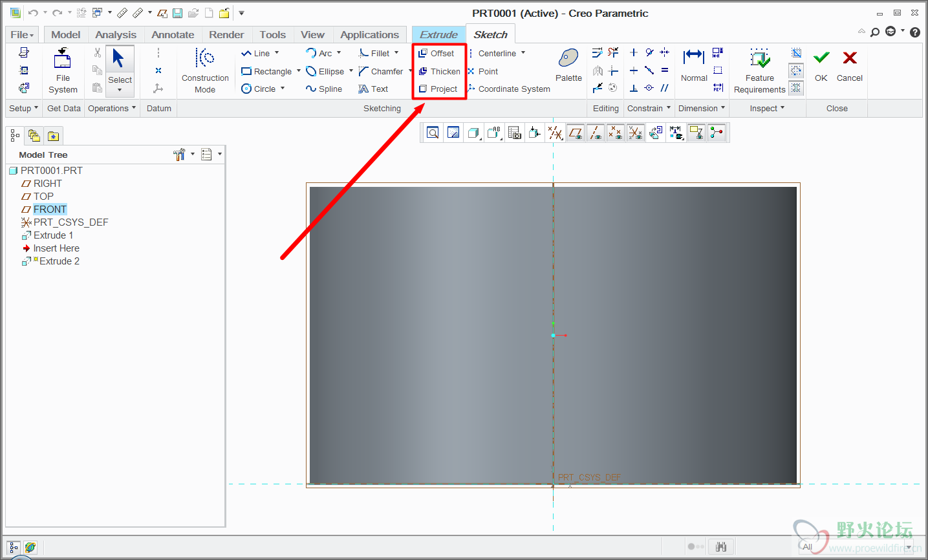Open the Extrude ribbon tab
Viewport: 928px width, 560px height.
(x=438, y=34)
